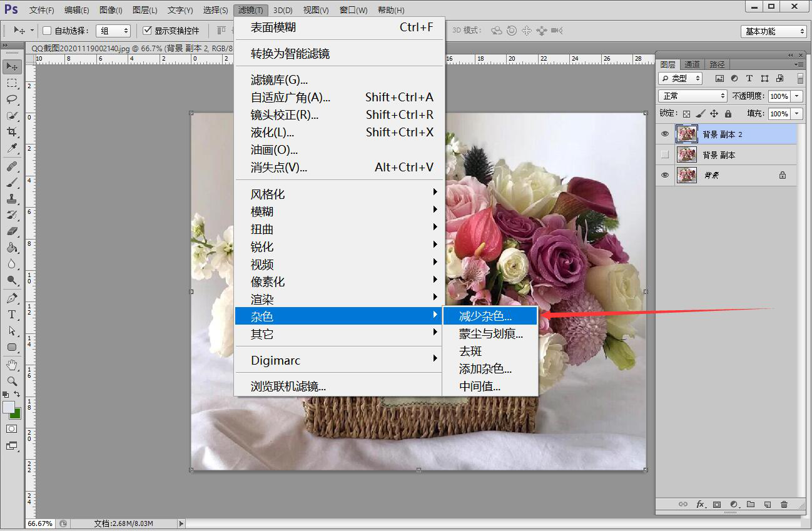Open the 不透明度 slider dropdown arrow

pos(797,96)
